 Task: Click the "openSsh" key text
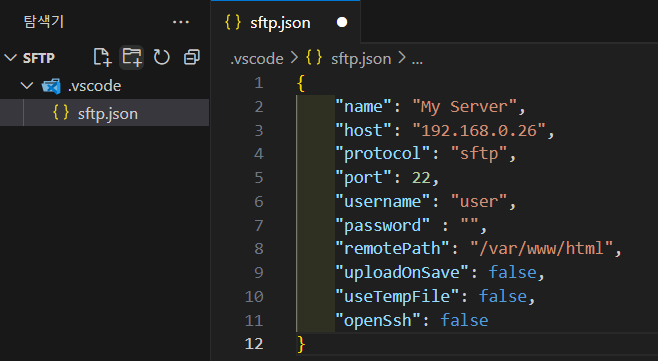[x=378, y=321]
